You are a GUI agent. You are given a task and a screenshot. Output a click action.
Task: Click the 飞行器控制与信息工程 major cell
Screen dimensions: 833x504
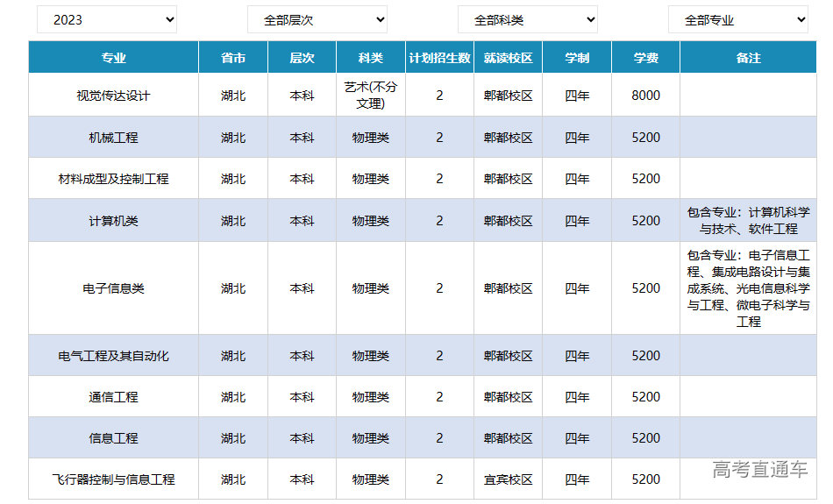click(x=113, y=479)
